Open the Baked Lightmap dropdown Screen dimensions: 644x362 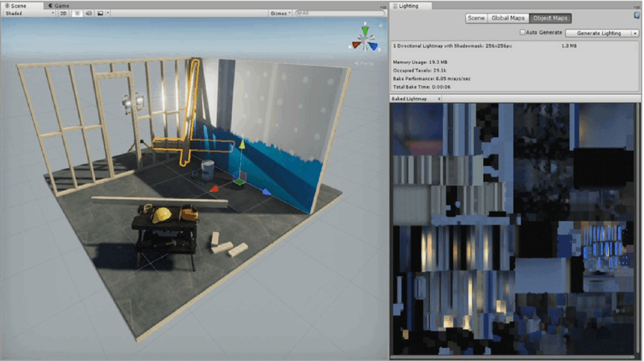(416, 99)
